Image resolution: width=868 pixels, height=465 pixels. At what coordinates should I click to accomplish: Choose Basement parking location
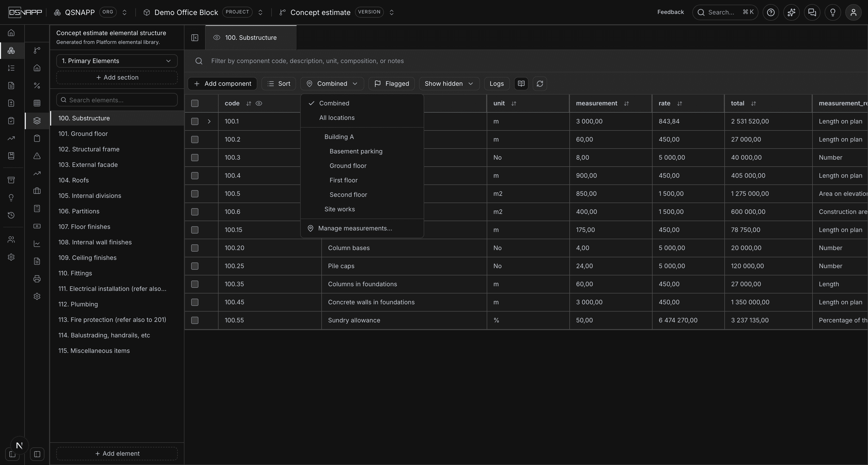(362, 151)
